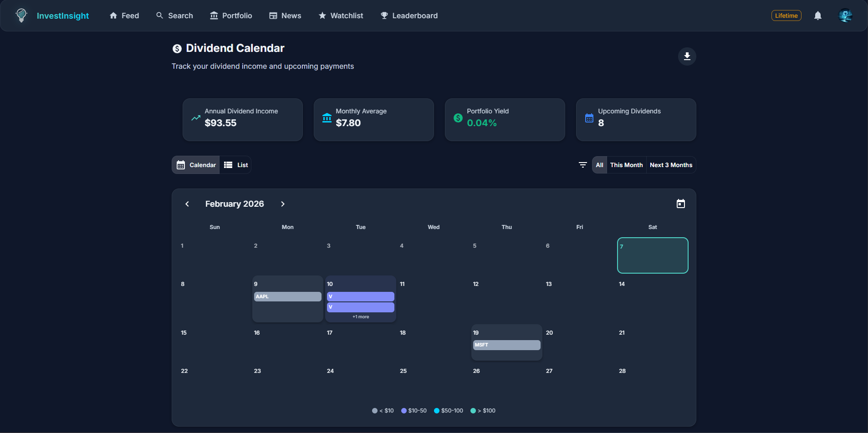Image resolution: width=868 pixels, height=433 pixels.
Task: Select the MSFT dividend on February 19
Action: pyautogui.click(x=506, y=345)
